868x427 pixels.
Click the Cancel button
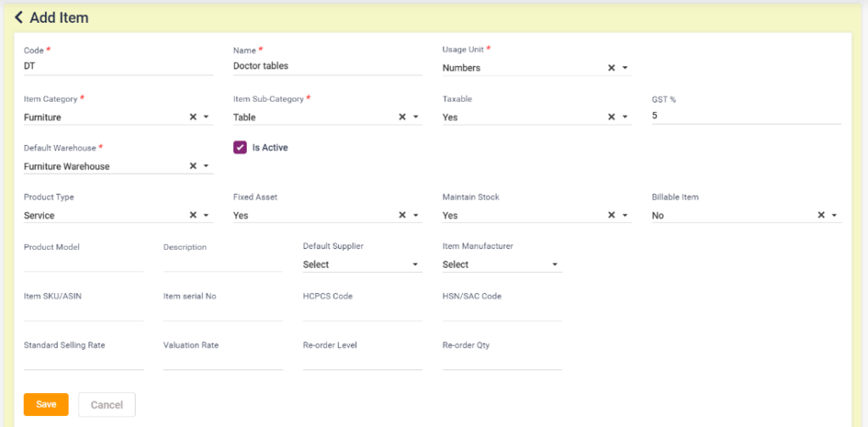point(107,404)
